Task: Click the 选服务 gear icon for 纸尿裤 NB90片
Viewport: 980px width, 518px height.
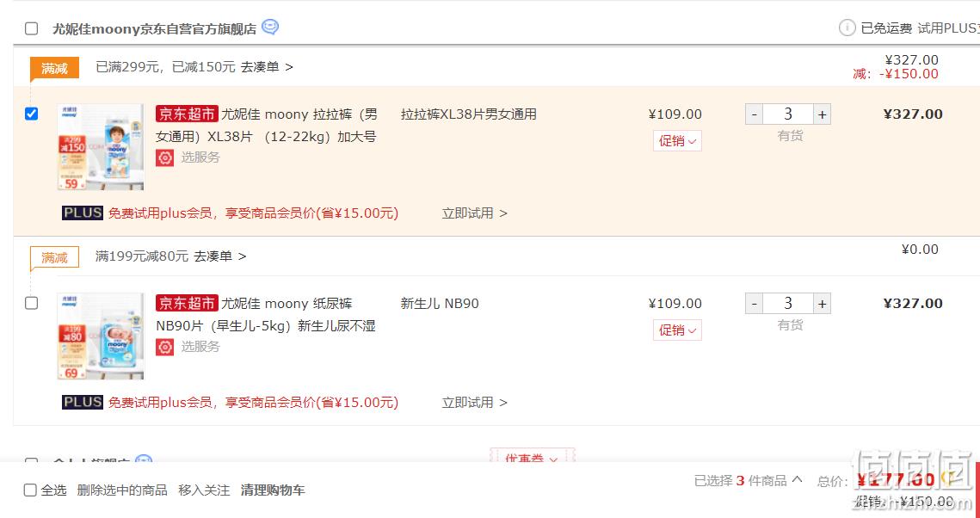Action: click(165, 347)
